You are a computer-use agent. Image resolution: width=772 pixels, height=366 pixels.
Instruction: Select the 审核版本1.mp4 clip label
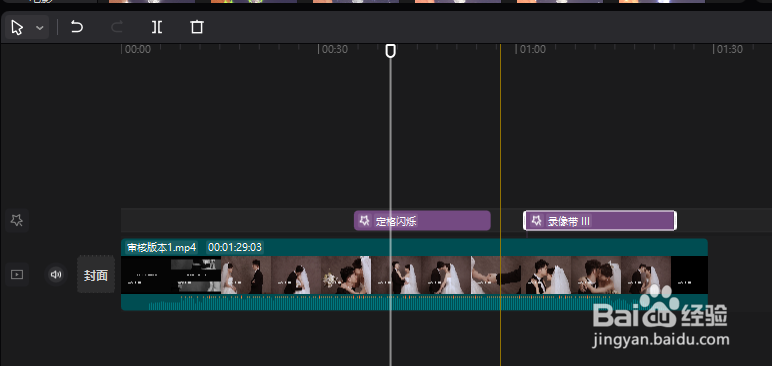coord(161,247)
